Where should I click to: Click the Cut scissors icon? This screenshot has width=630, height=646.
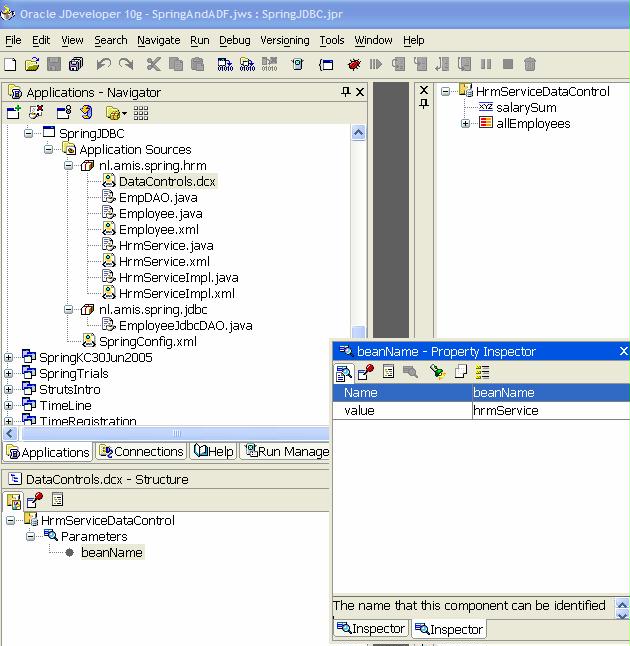pos(153,65)
